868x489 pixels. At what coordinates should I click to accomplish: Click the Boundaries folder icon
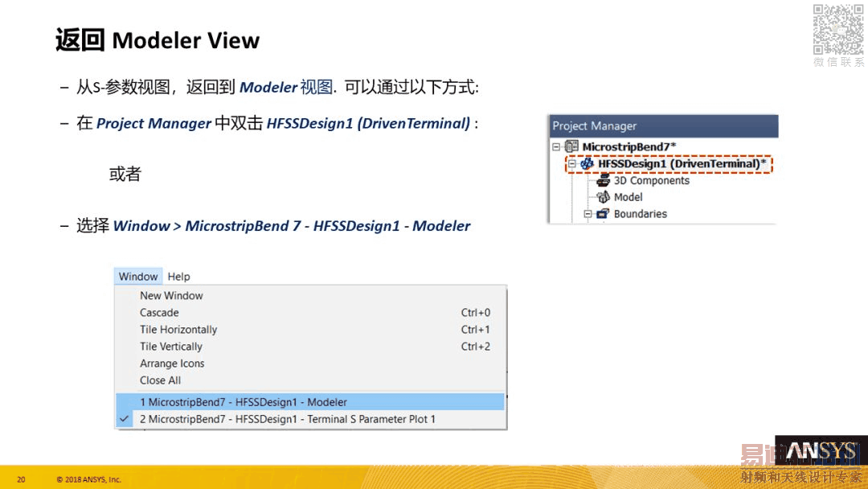coord(603,214)
